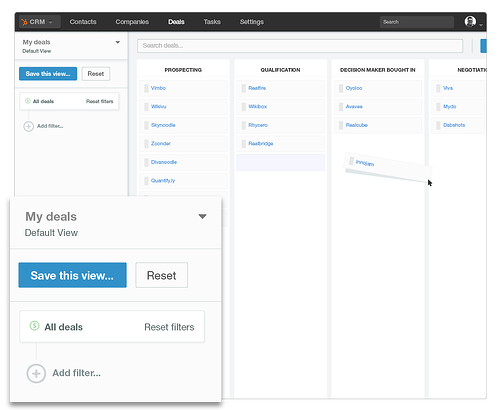The height and width of the screenshot is (410, 500).
Task: Click the drag handle on Realfire deal card
Action: tap(244, 88)
